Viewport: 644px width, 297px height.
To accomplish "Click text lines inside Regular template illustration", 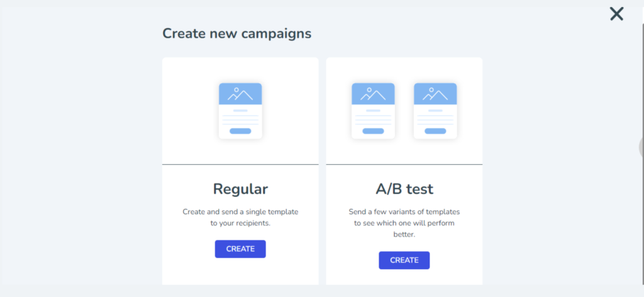I will pyautogui.click(x=240, y=120).
